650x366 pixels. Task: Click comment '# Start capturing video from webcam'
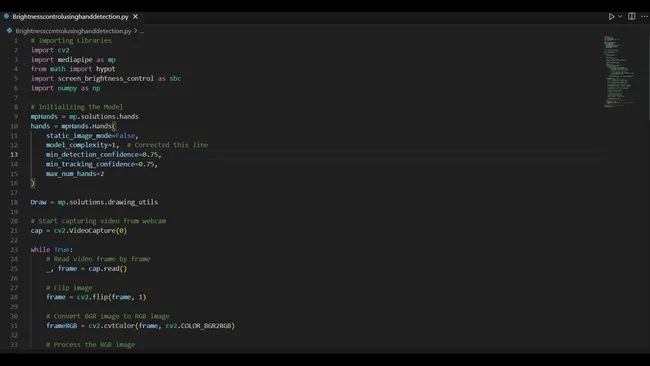(98, 221)
